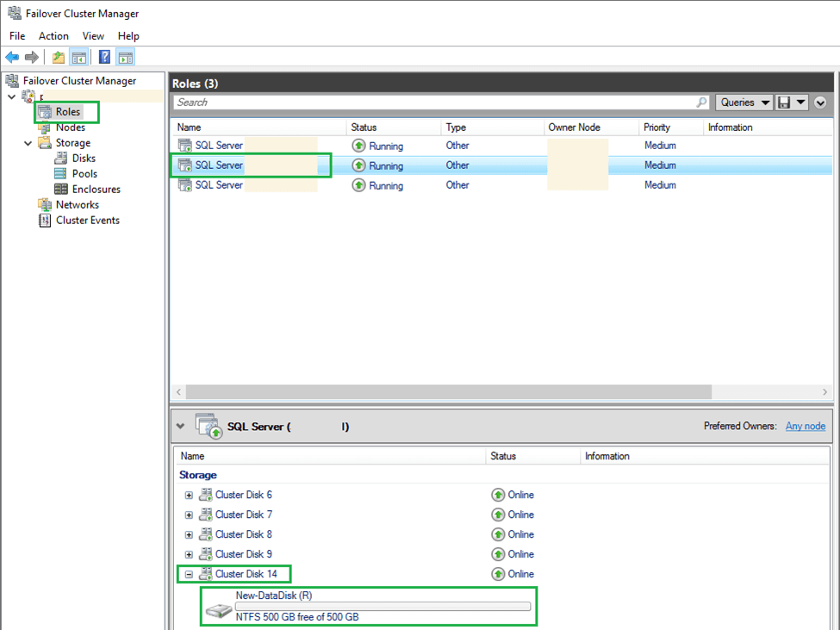
Task: Click the first SQL Server role icon
Action: [x=185, y=145]
